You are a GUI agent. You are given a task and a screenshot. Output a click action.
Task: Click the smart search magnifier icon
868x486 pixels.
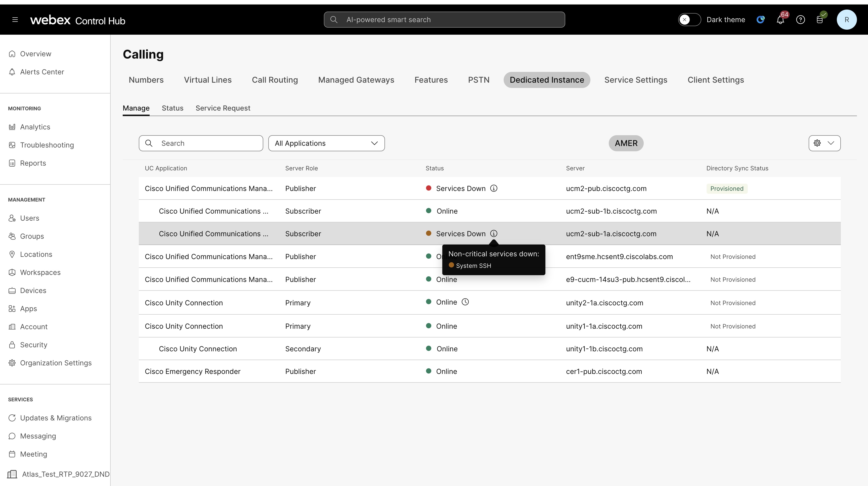334,20
